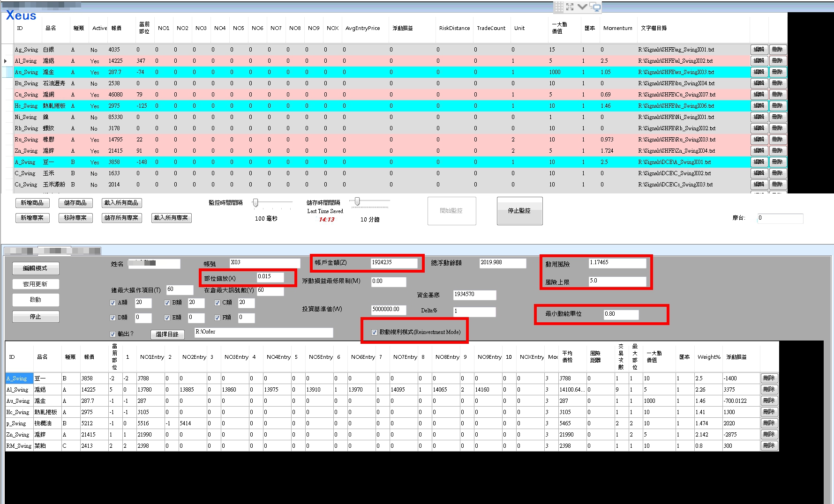Screen dimensions: 834x504
Task: Open the chevron dropdown in top toolbar
Action: [582, 7]
